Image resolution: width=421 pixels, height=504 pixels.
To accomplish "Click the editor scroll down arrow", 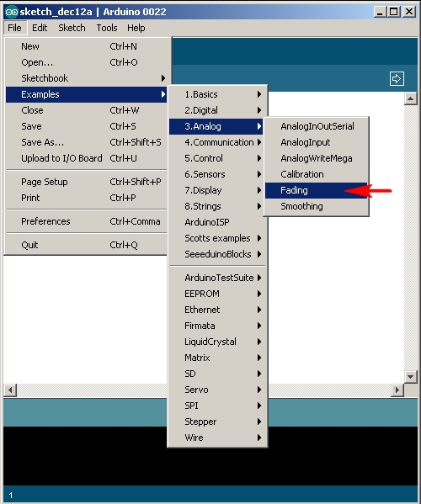I will tap(410, 377).
